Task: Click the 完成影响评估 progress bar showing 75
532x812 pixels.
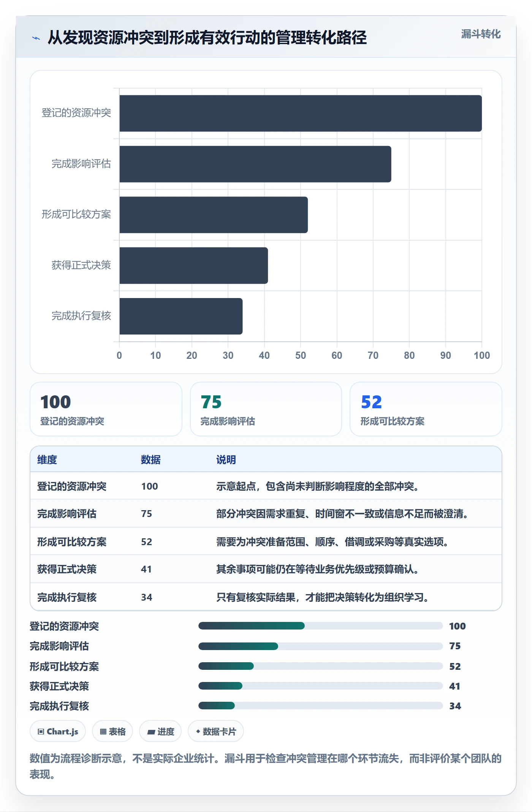Action: [321, 646]
